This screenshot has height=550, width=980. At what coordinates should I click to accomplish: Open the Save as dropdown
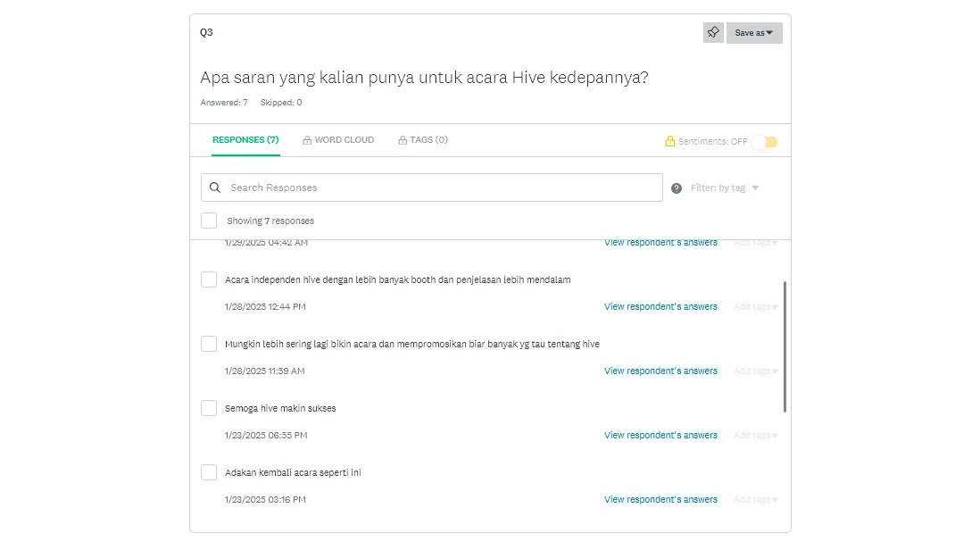click(x=754, y=33)
